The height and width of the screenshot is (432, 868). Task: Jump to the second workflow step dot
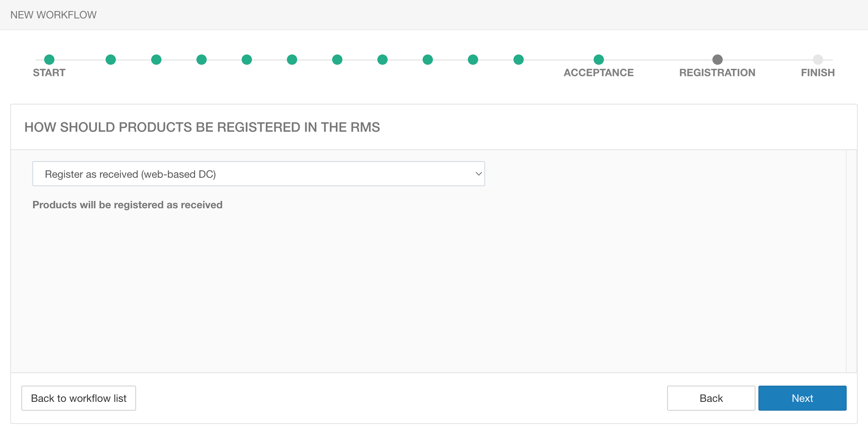(111, 60)
